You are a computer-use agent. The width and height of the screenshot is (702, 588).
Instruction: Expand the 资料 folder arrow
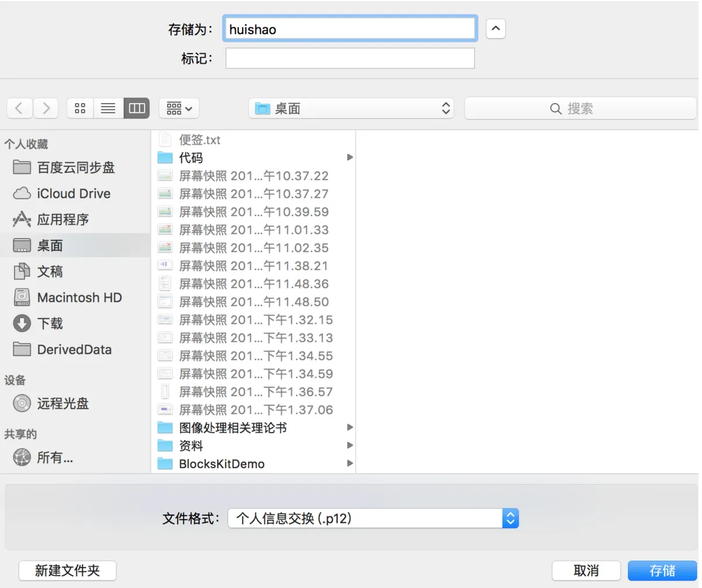pyautogui.click(x=350, y=445)
